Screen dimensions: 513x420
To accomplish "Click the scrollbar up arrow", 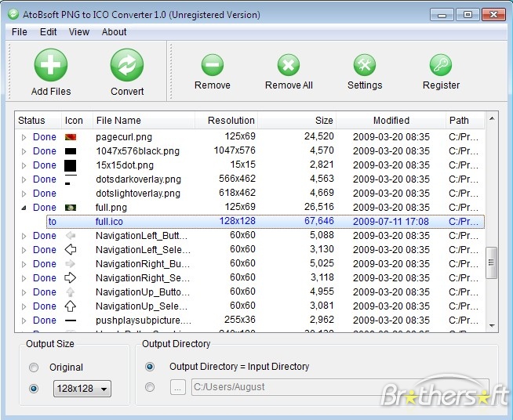I will click(x=492, y=118).
